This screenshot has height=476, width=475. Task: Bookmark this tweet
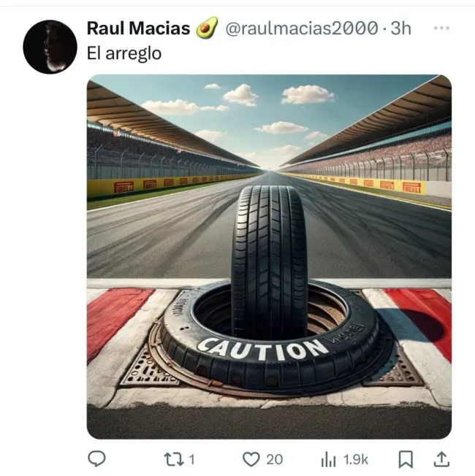click(406, 459)
